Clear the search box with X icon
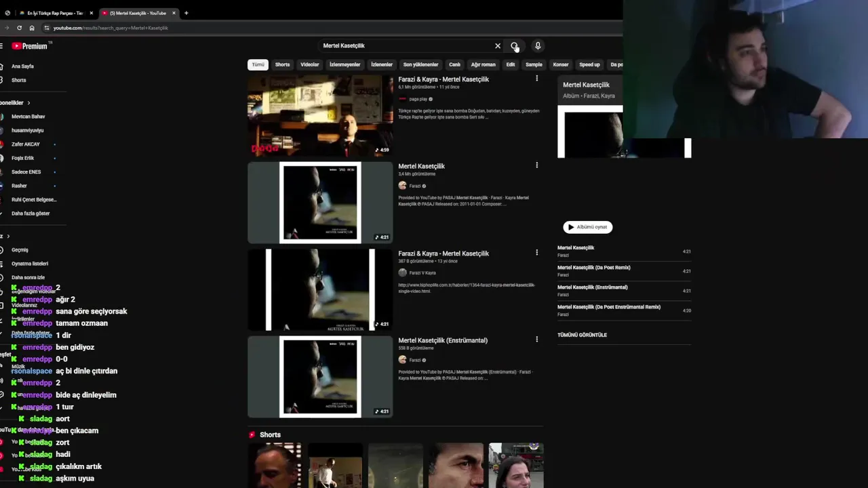Image resolution: width=868 pixels, height=488 pixels. coord(498,46)
